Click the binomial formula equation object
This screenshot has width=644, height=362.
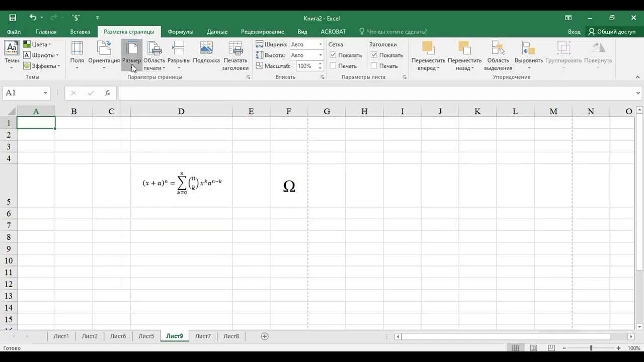(182, 183)
